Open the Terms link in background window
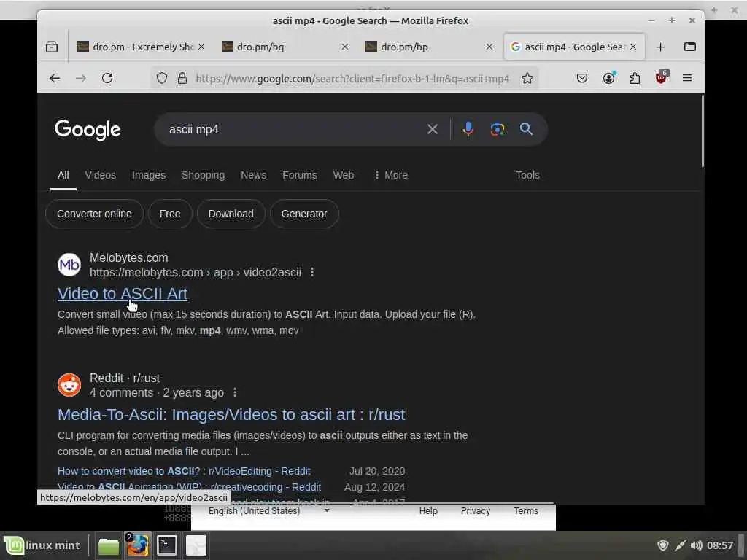Viewport: 747px width, 560px height. tap(526, 511)
